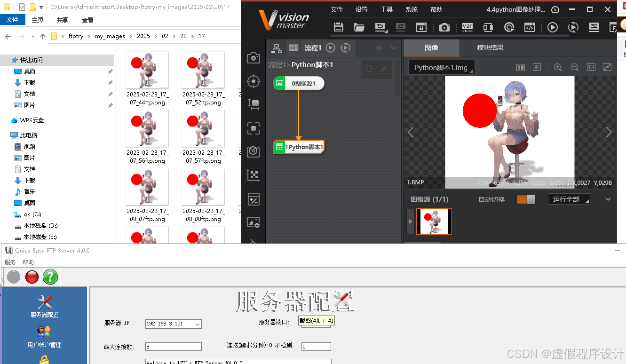Zoom in on the image
Viewport: 626px width, 364px height.
coord(558,67)
